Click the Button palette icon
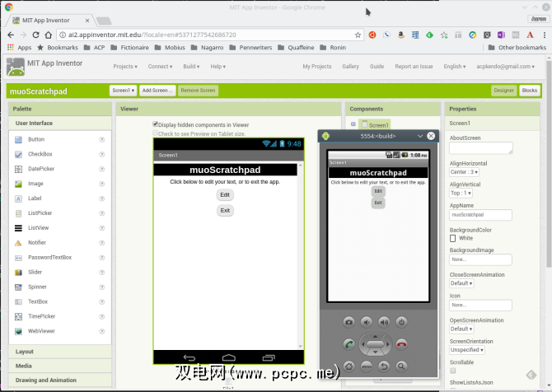 click(x=18, y=140)
